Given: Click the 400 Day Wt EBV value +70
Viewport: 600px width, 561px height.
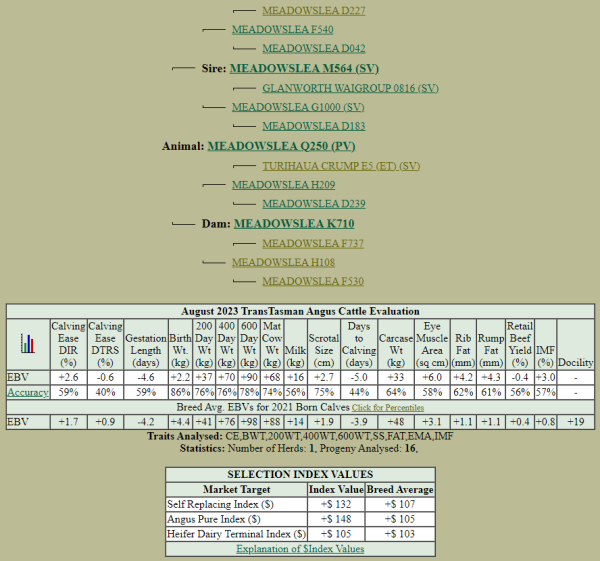Looking at the screenshot, I should tap(227, 377).
